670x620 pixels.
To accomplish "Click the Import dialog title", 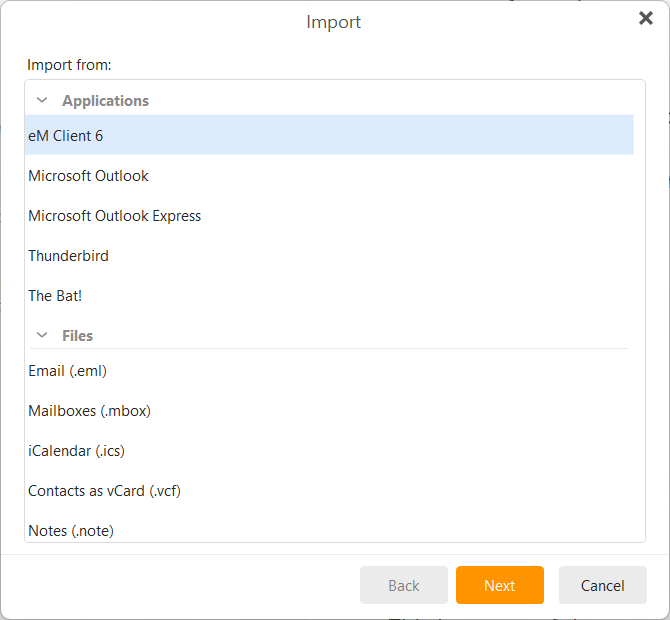I will pos(334,22).
